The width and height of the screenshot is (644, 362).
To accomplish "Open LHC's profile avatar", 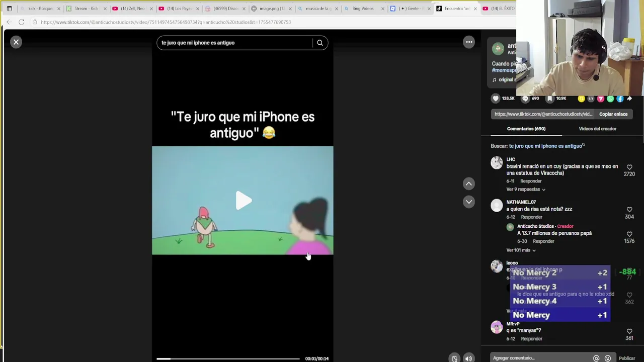I will point(497,162).
